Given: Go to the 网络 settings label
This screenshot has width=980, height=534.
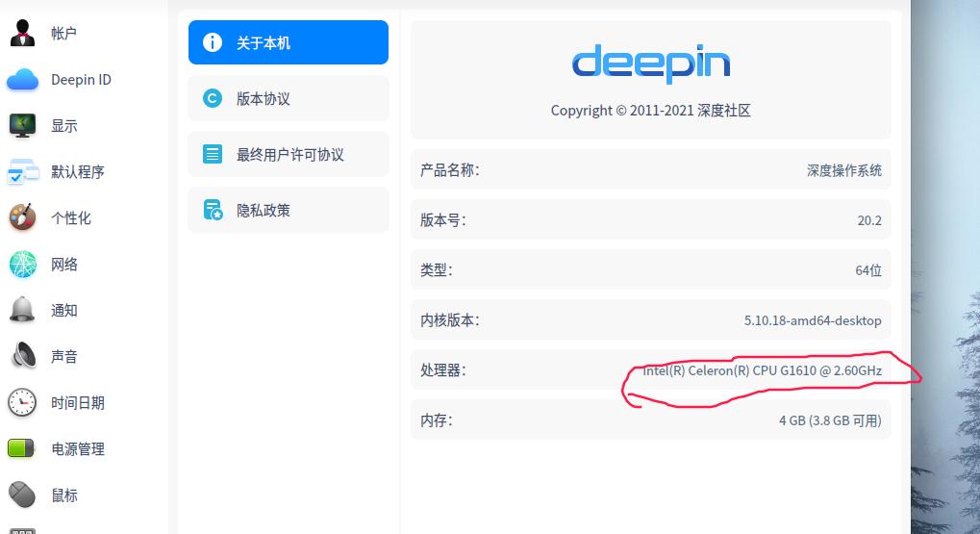Looking at the screenshot, I should click(x=64, y=264).
